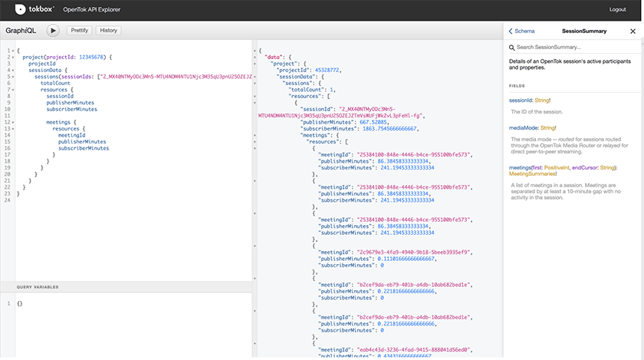Click line number 24 in query editor
The image size is (644, 360).
click(x=8, y=200)
